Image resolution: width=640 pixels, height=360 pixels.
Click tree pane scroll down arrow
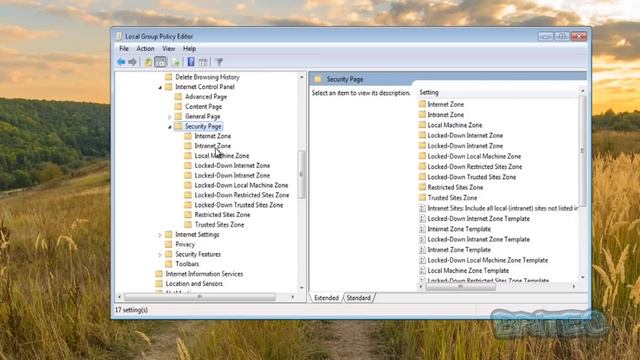[x=302, y=288]
